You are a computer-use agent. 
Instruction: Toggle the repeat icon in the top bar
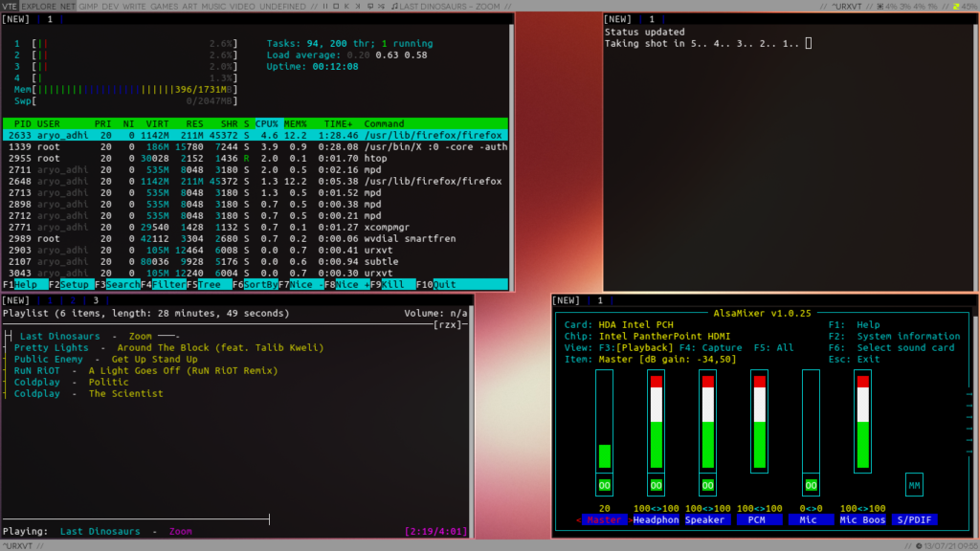[x=370, y=7]
